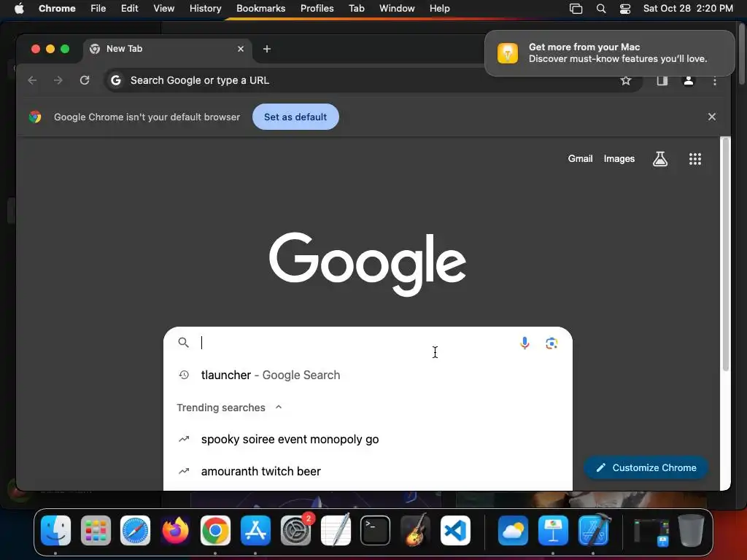This screenshot has height=560, width=747.
Task: Open the Chrome profile icon
Action: click(x=689, y=80)
